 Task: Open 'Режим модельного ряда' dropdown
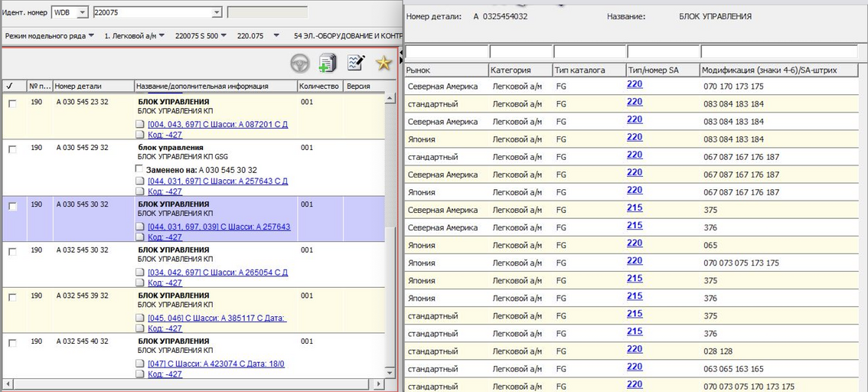[49, 35]
